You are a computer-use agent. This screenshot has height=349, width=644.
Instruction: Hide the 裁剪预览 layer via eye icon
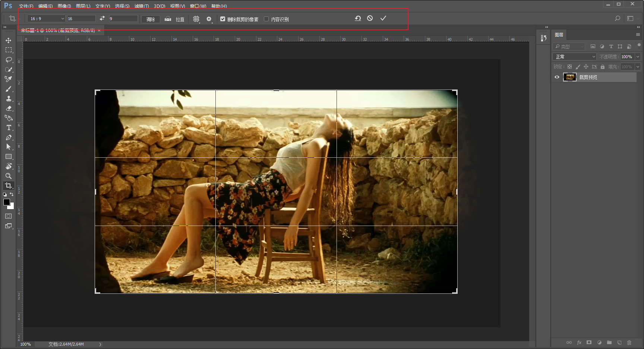pos(557,77)
